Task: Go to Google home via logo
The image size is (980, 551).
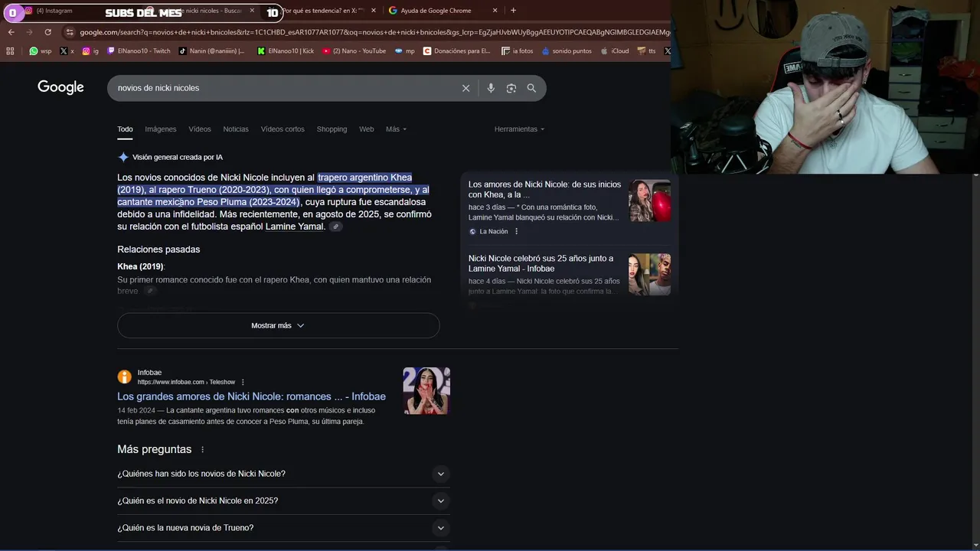Action: tap(60, 87)
